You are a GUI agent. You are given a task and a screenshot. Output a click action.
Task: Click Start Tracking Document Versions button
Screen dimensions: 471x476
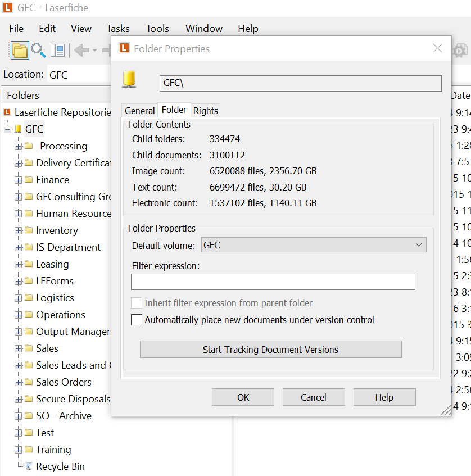click(270, 350)
